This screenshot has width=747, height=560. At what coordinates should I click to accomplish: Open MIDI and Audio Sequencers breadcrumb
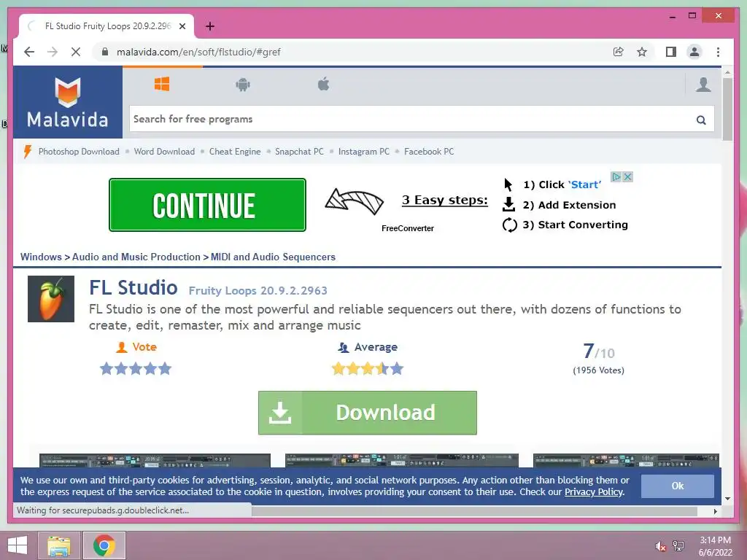point(273,257)
